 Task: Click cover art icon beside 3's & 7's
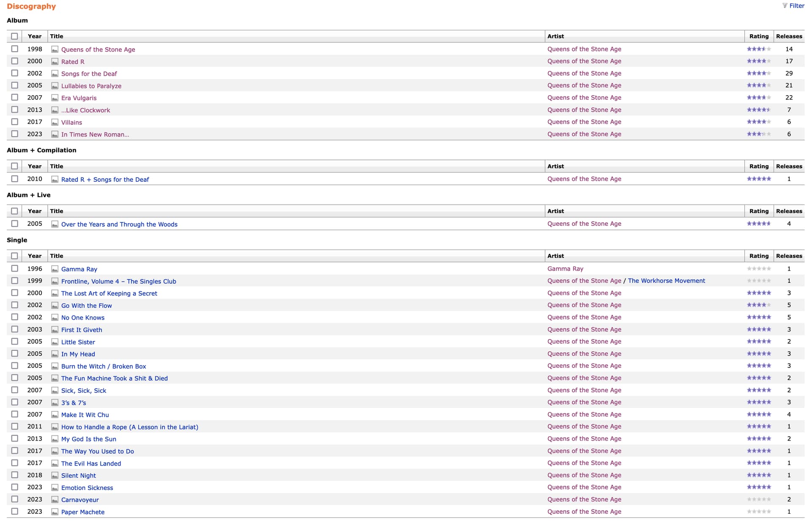[x=55, y=403]
